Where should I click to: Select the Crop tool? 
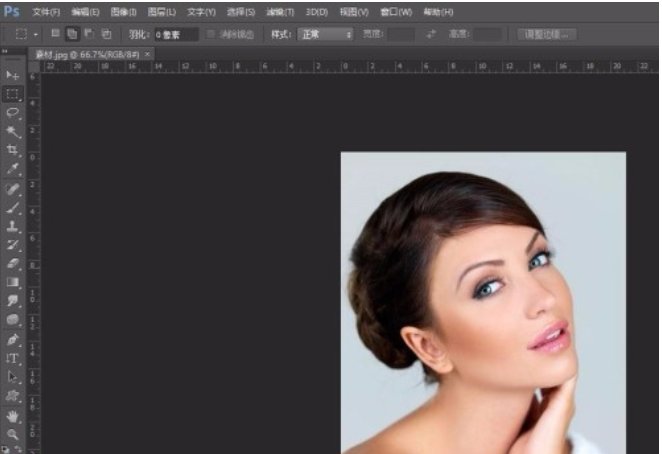tap(13, 150)
